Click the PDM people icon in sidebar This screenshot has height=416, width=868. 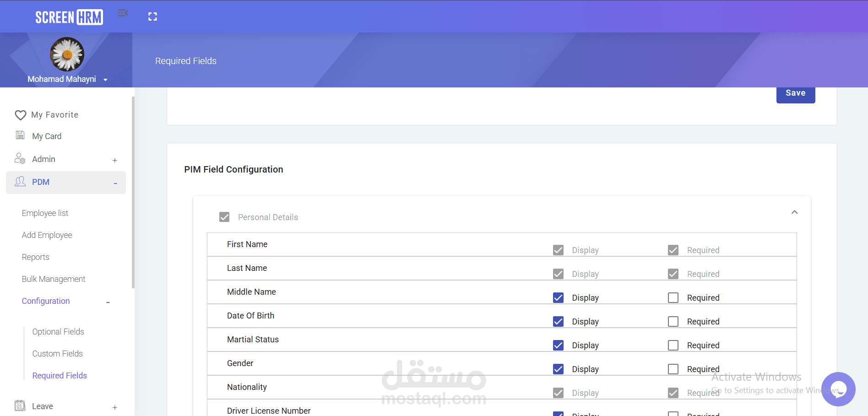[x=20, y=182]
